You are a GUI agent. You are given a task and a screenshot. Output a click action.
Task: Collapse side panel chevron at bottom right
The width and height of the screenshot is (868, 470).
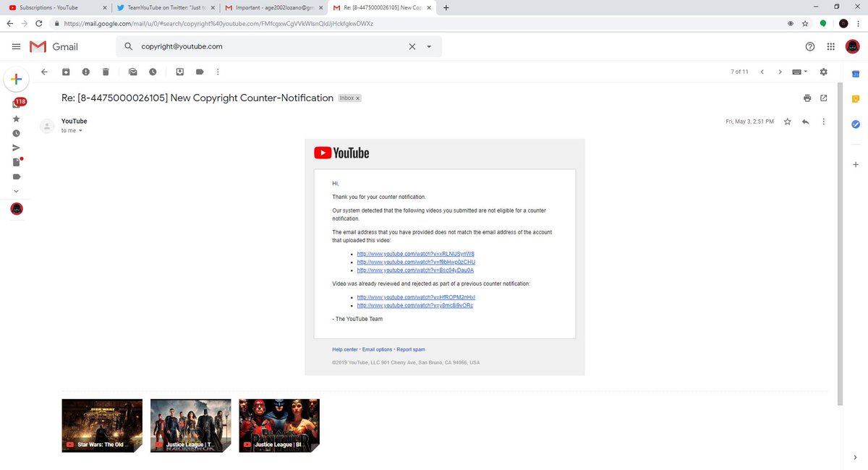point(855,457)
